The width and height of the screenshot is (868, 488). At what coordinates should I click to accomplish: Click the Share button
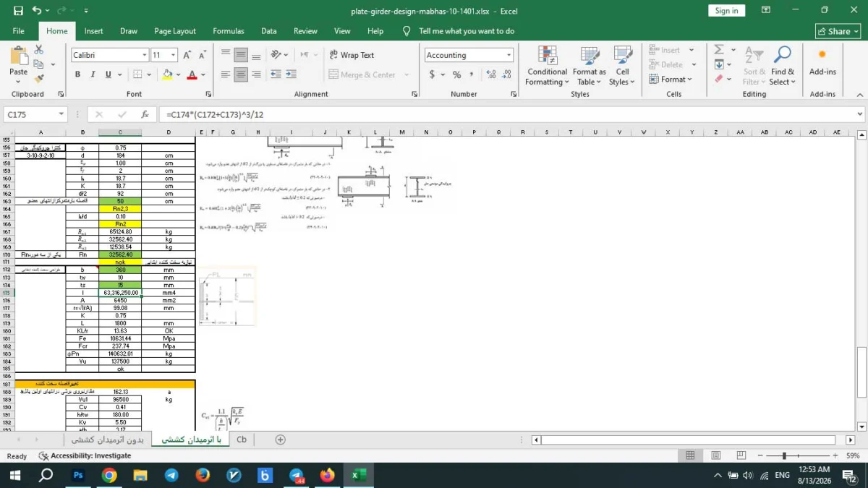[838, 31]
